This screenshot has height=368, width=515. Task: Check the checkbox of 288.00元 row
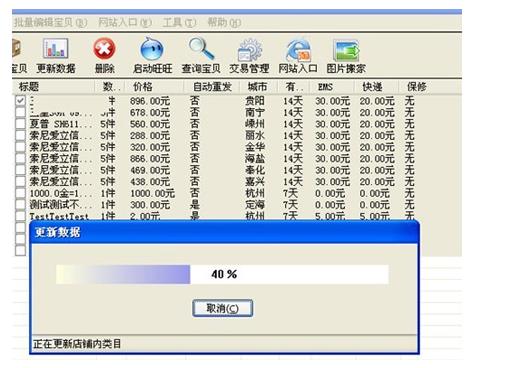(x=20, y=135)
